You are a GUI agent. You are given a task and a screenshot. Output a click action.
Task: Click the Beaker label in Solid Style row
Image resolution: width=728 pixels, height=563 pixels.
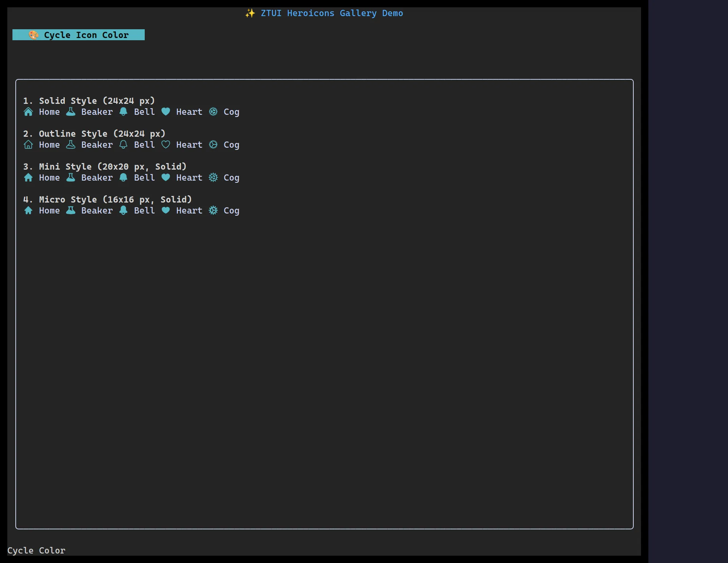pos(97,112)
